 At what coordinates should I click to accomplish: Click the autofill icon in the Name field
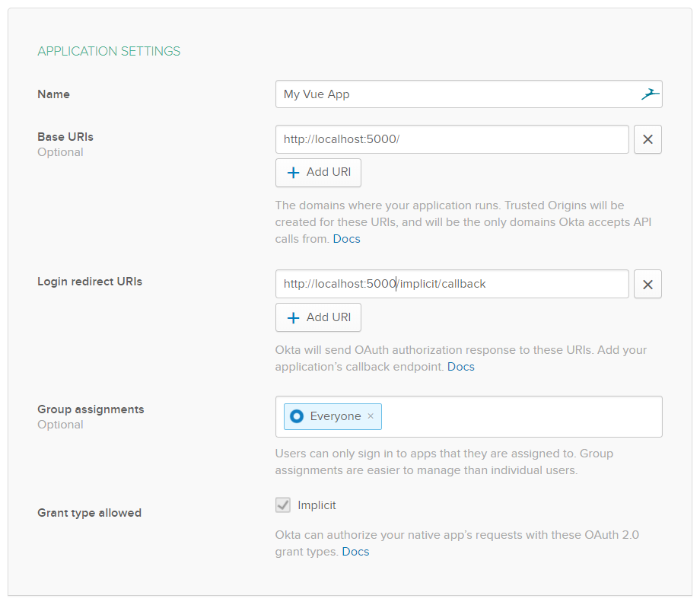coord(648,94)
